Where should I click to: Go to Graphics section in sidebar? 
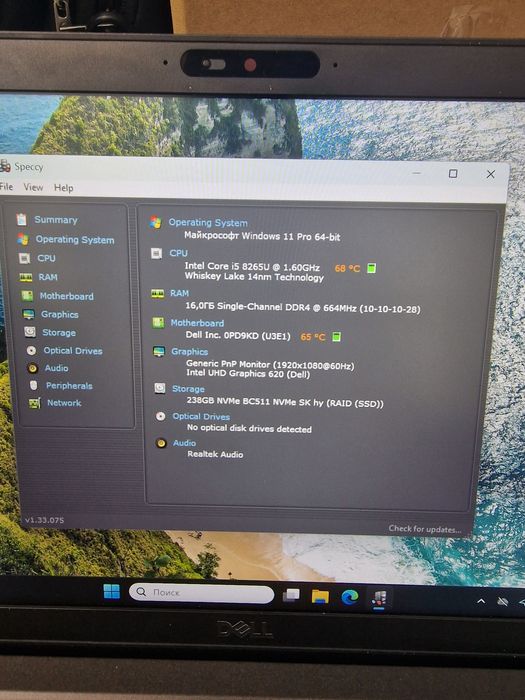(60, 314)
